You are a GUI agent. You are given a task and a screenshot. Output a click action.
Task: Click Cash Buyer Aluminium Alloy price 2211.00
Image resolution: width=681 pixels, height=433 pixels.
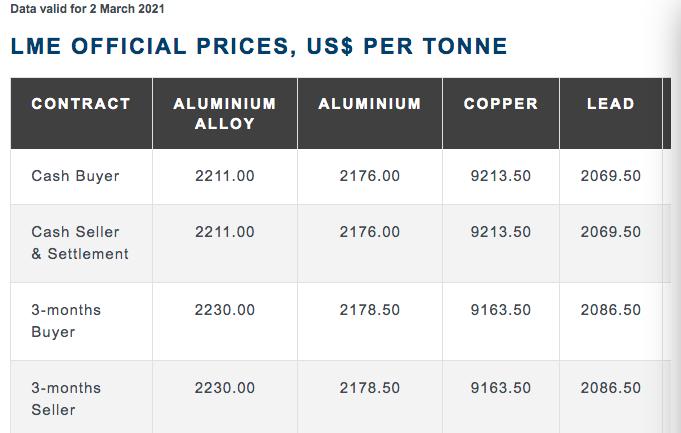tap(225, 176)
